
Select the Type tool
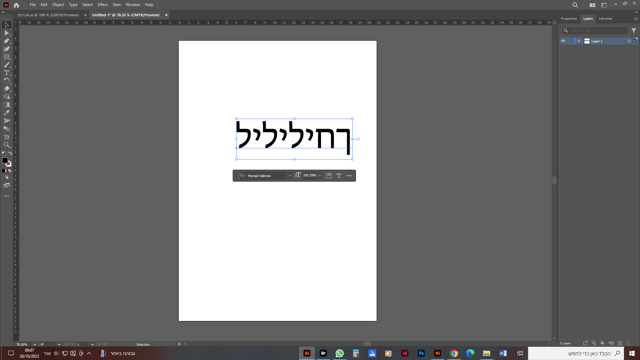pyautogui.click(x=7, y=73)
